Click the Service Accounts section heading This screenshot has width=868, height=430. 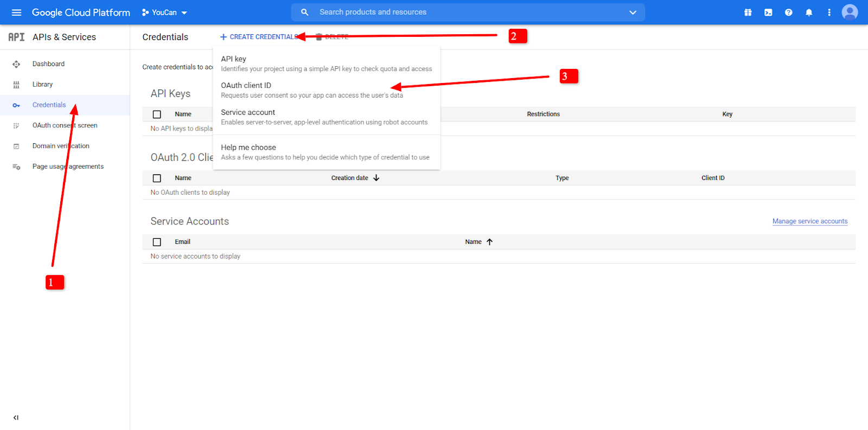(190, 221)
